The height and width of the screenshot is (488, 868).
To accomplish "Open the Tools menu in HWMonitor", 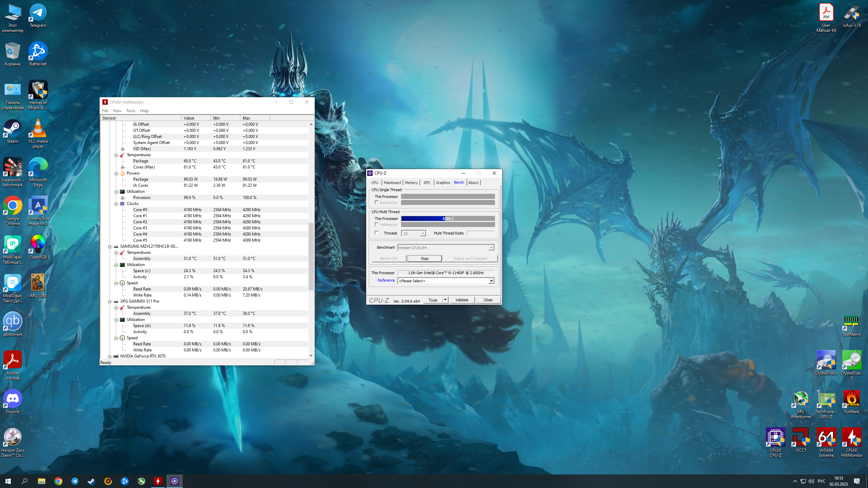I will pos(131,110).
